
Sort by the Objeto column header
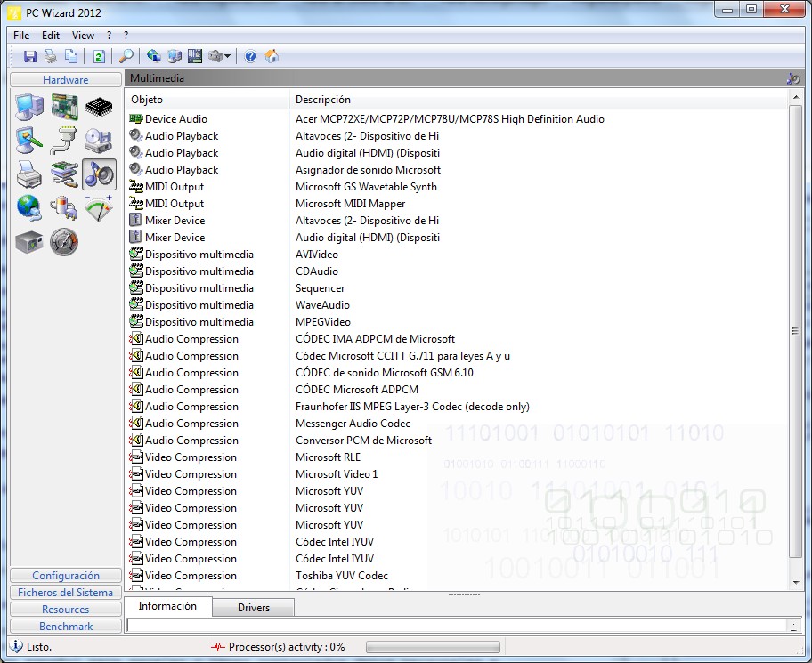[207, 100]
